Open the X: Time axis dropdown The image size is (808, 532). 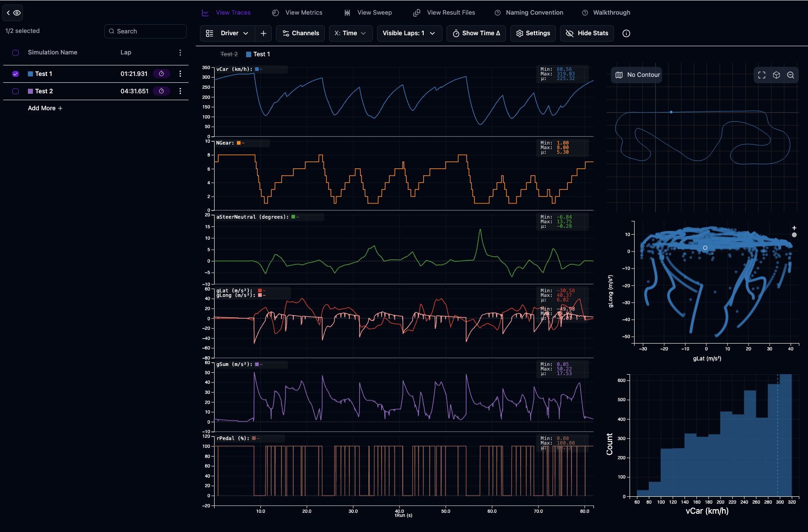pyautogui.click(x=350, y=33)
